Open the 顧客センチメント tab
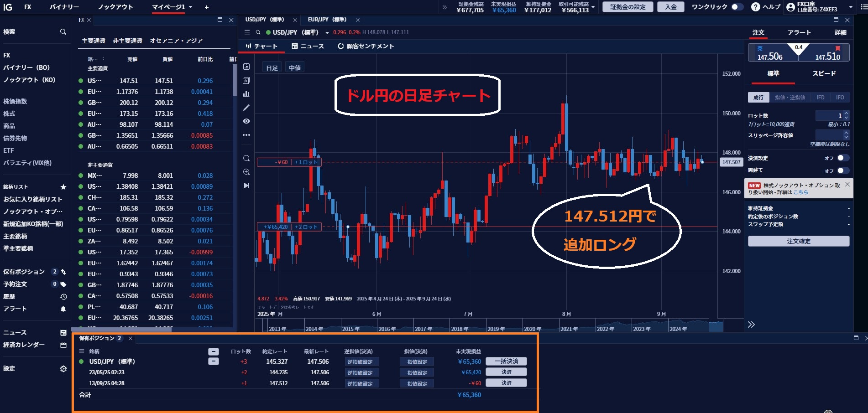 point(366,46)
